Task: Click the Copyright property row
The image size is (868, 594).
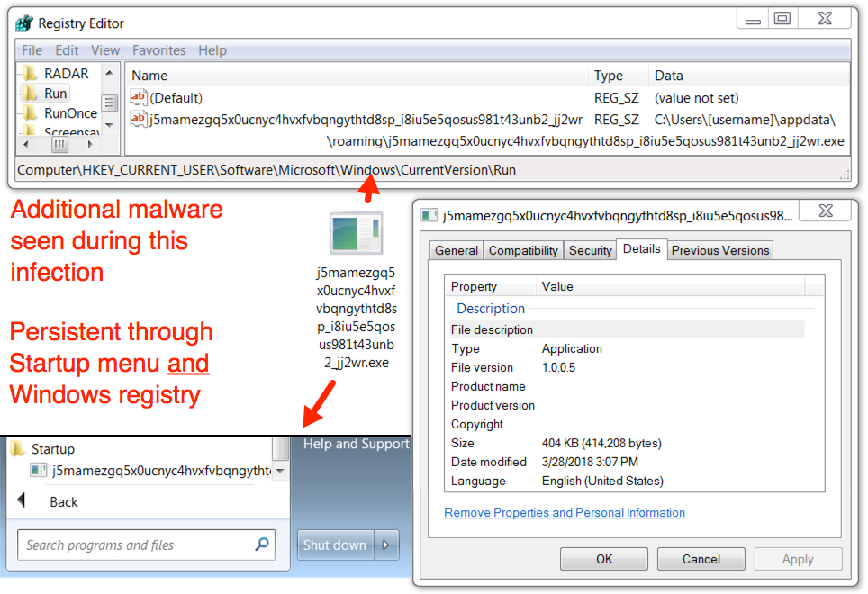Action: [x=627, y=424]
